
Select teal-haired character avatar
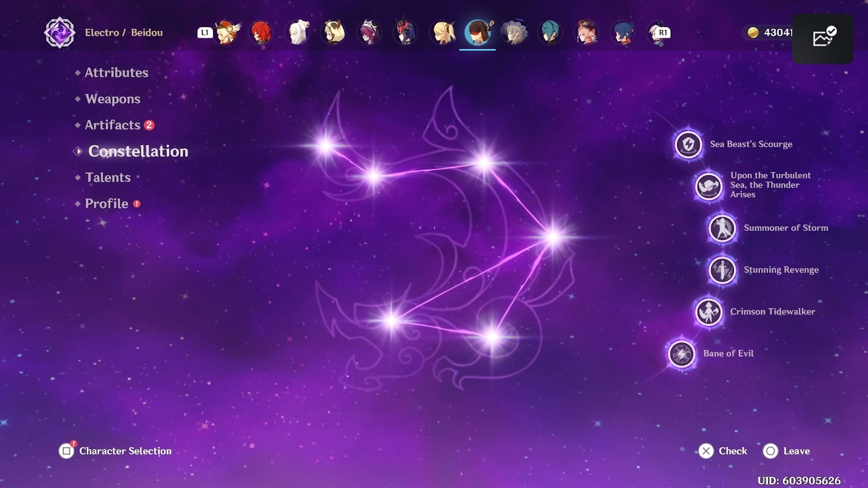click(x=550, y=33)
